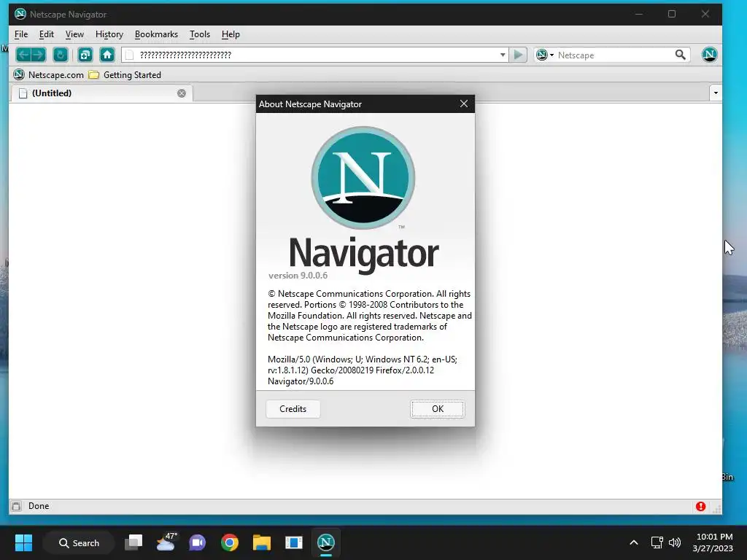This screenshot has height=560, width=747.
Task: Open the volume tray icon
Action: [675, 542]
